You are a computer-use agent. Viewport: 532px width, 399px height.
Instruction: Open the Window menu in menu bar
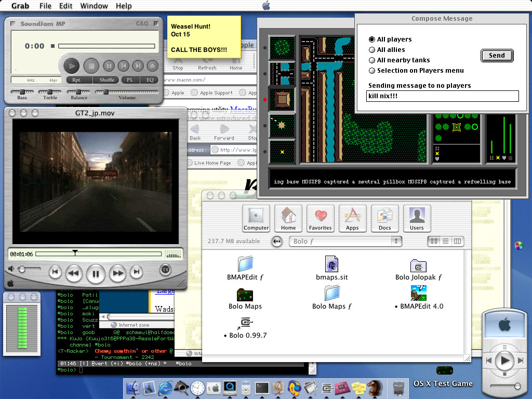(94, 6)
